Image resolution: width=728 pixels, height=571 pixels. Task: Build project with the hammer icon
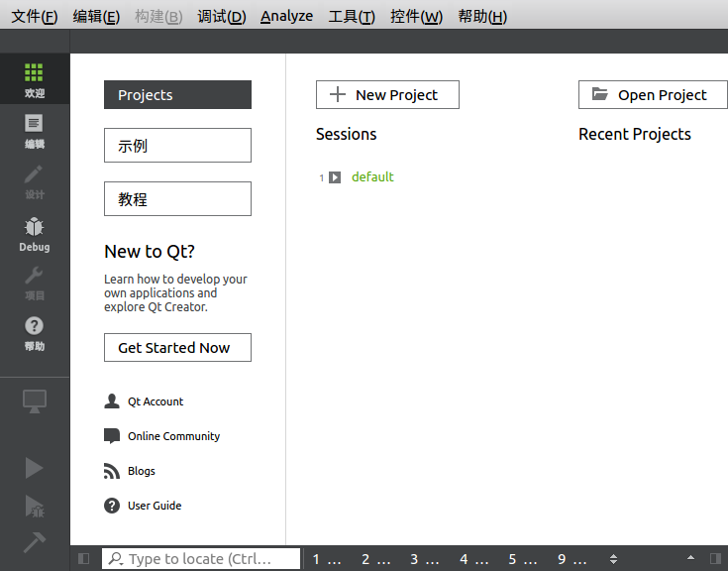click(x=35, y=542)
